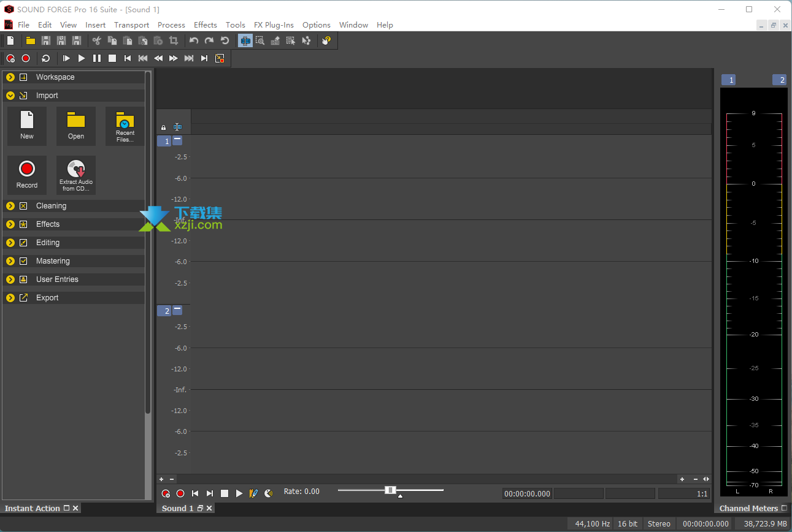Expand the Export section
Image resolution: width=792 pixels, height=532 pixels.
(x=10, y=298)
